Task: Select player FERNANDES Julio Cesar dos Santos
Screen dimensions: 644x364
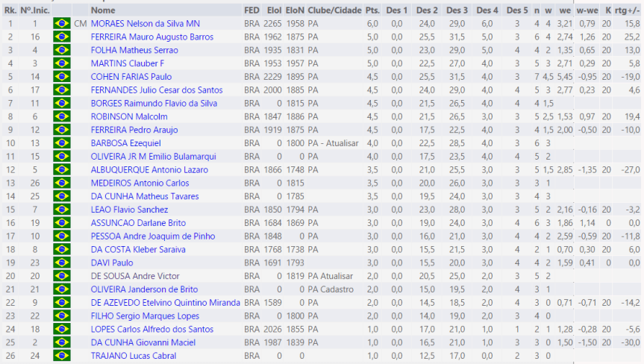Action: [x=156, y=90]
